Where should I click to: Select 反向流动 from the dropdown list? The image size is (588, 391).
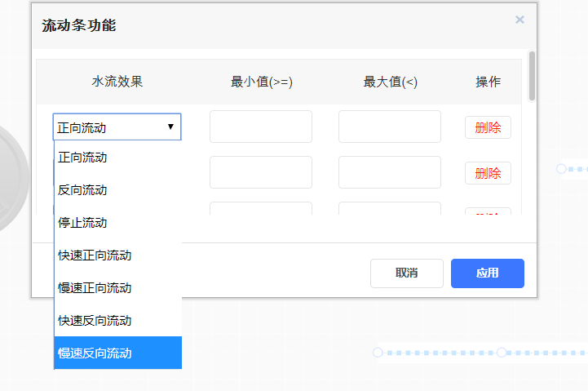point(117,190)
